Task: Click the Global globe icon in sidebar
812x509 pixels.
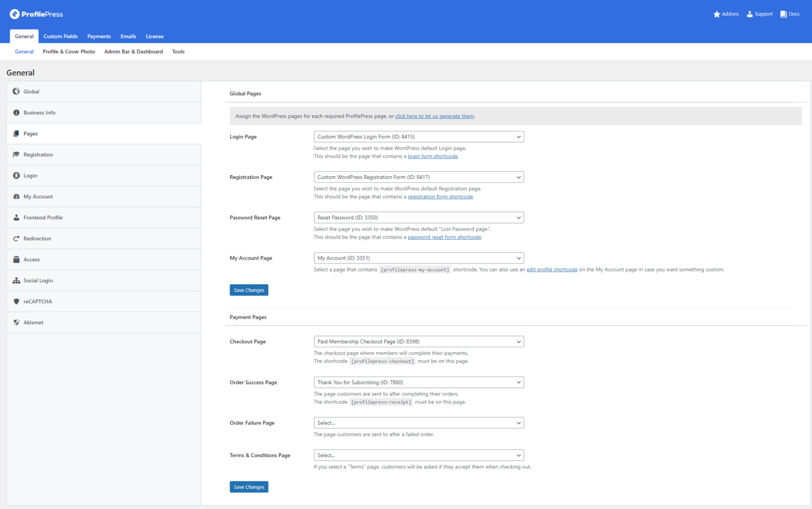Action: pyautogui.click(x=16, y=91)
